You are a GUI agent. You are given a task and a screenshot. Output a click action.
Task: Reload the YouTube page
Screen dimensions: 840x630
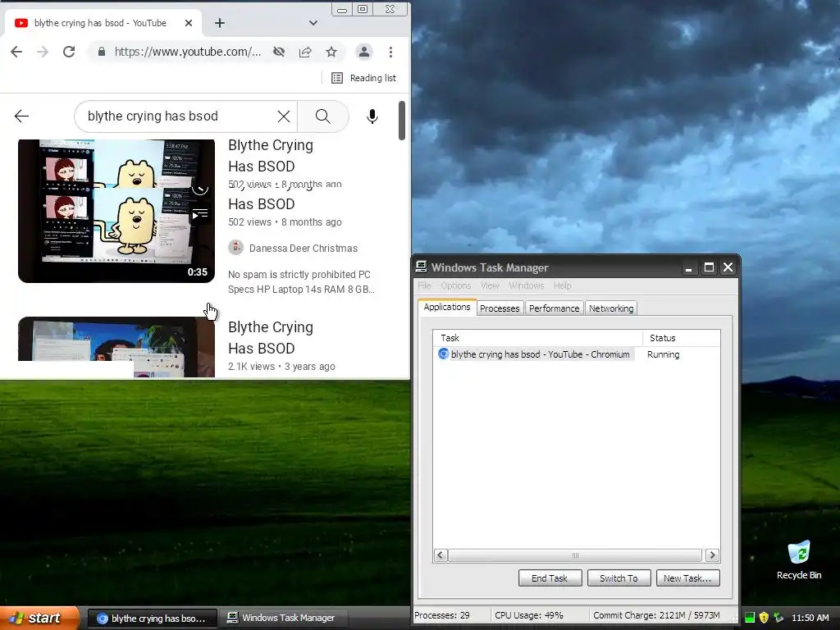click(x=69, y=52)
